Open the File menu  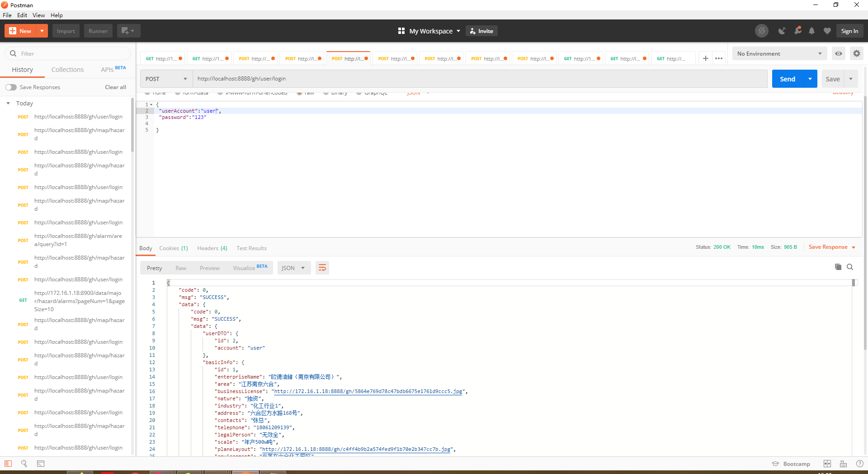[x=7, y=15]
